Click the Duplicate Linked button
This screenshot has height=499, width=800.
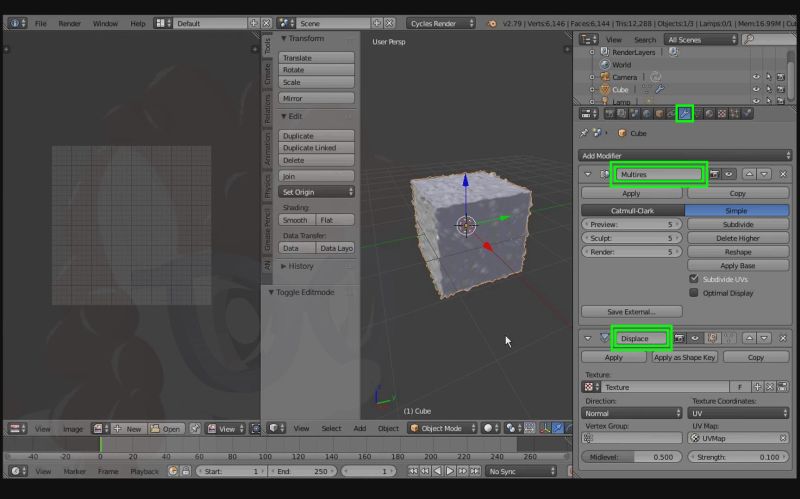316,148
